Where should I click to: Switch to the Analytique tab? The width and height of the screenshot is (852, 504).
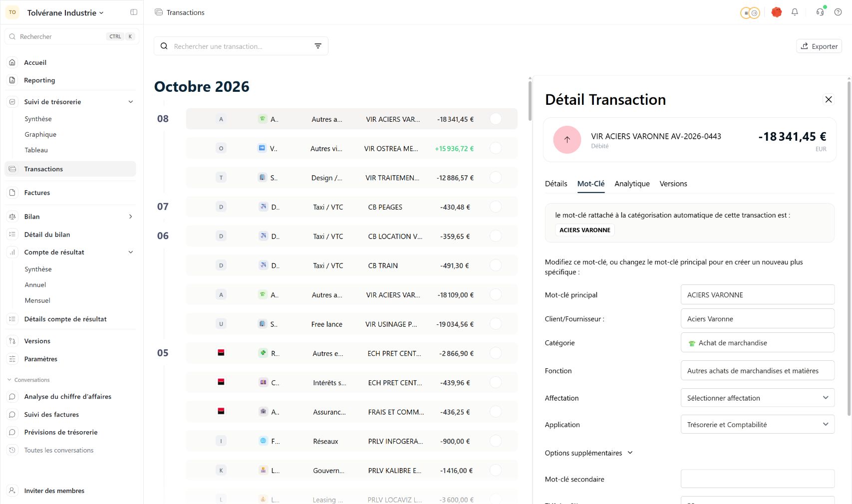click(x=632, y=184)
